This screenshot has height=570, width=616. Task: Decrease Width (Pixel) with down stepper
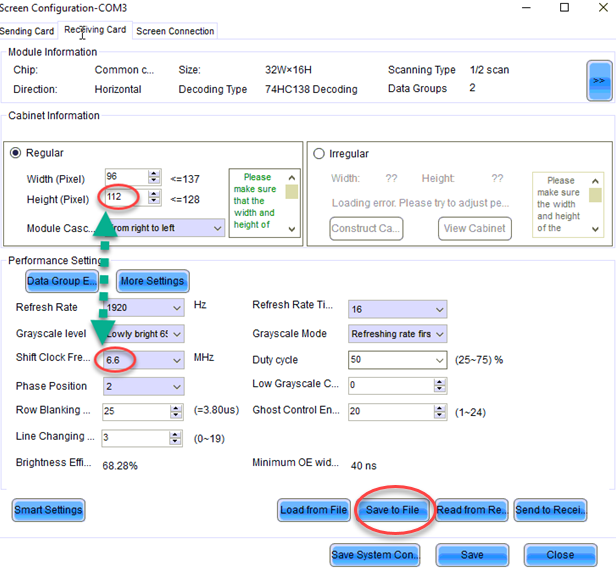(x=154, y=181)
